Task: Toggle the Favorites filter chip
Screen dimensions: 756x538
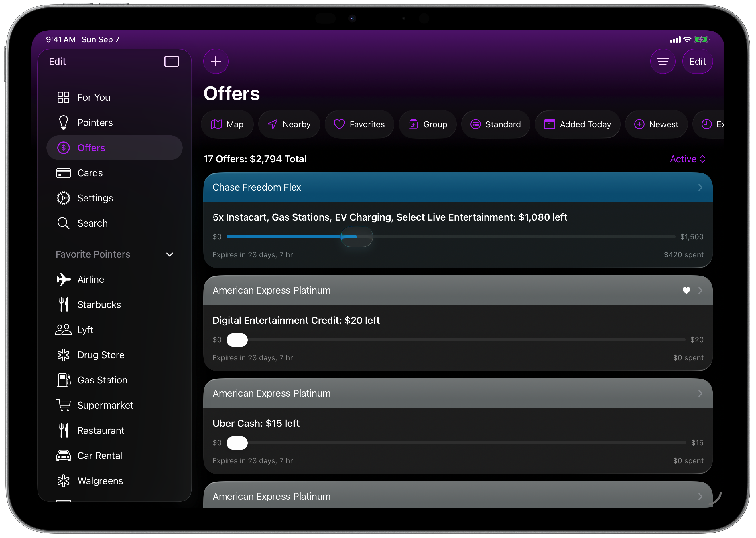Action: pos(359,124)
